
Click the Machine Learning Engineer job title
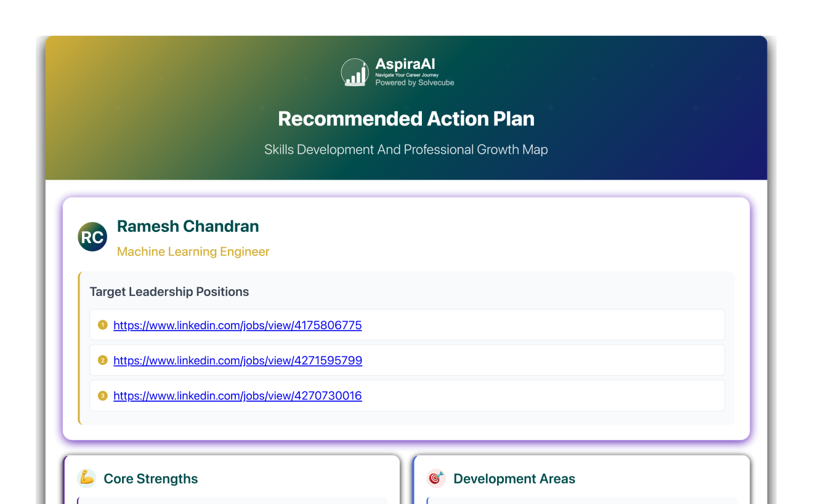[x=193, y=251]
